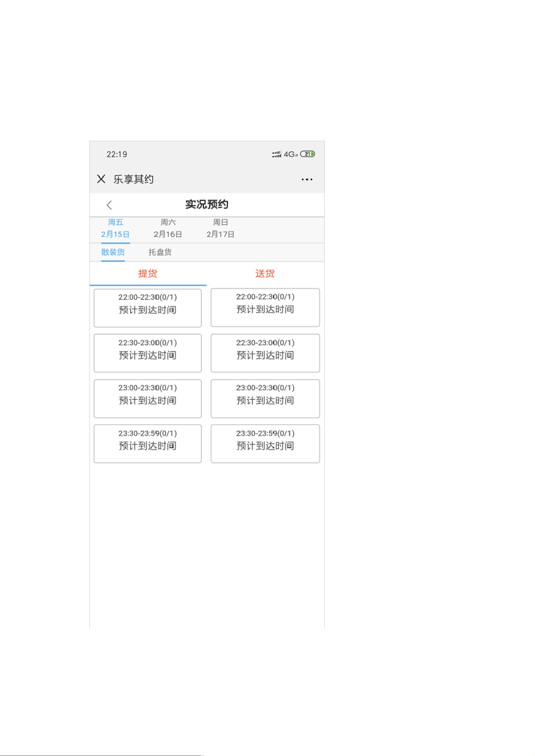Viewport: 535px width, 756px height.
Task: Switch to the 周六 2月16日 date tab
Action: click(x=168, y=228)
